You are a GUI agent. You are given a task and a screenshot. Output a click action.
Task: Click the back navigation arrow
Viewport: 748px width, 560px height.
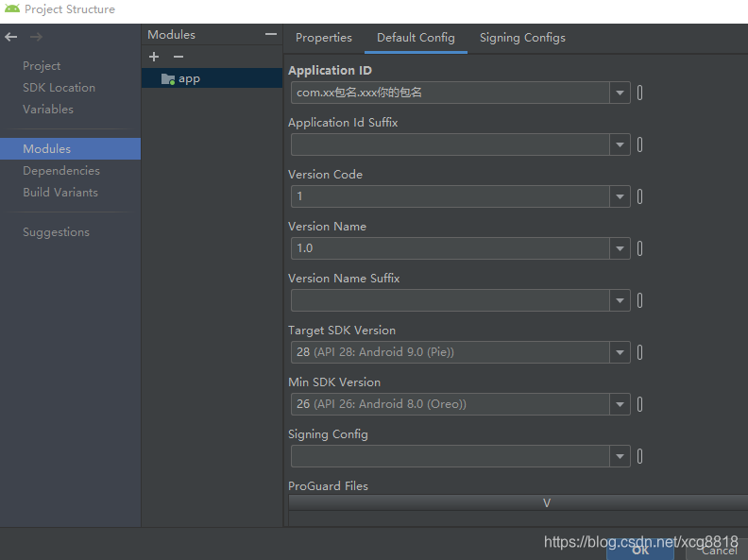11,37
